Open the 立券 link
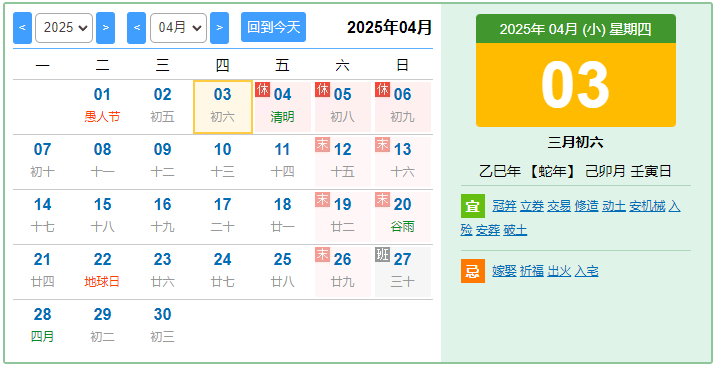 (x=532, y=206)
